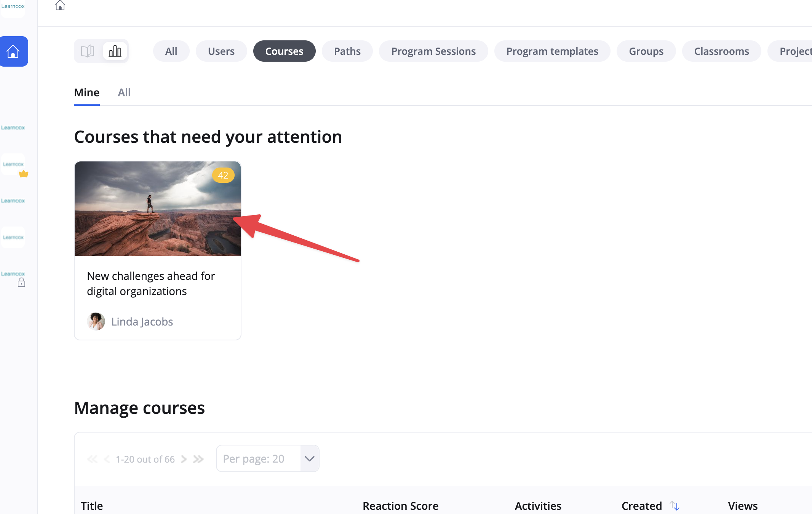Expand per page dropdown chevron
This screenshot has width=812, height=514.
pos(310,458)
